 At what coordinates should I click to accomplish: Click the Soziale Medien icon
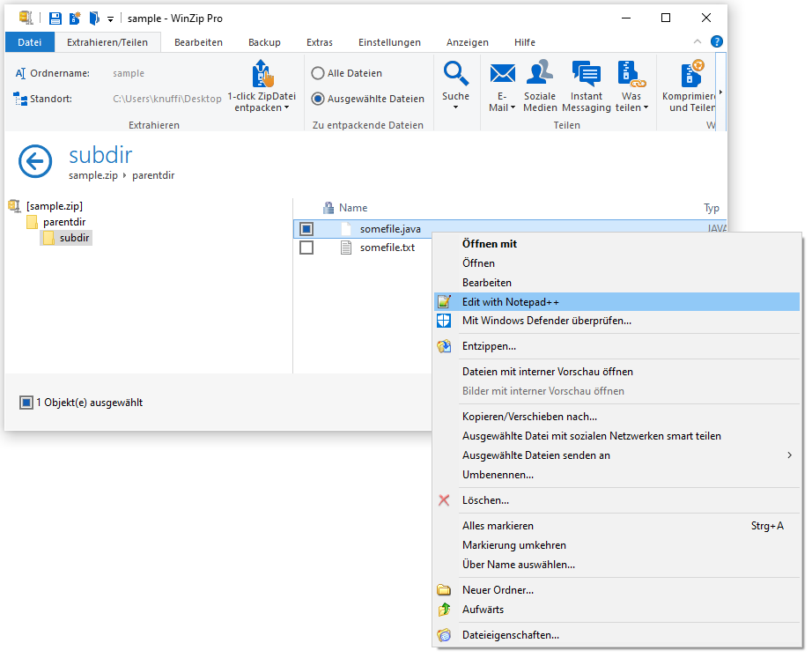point(540,72)
